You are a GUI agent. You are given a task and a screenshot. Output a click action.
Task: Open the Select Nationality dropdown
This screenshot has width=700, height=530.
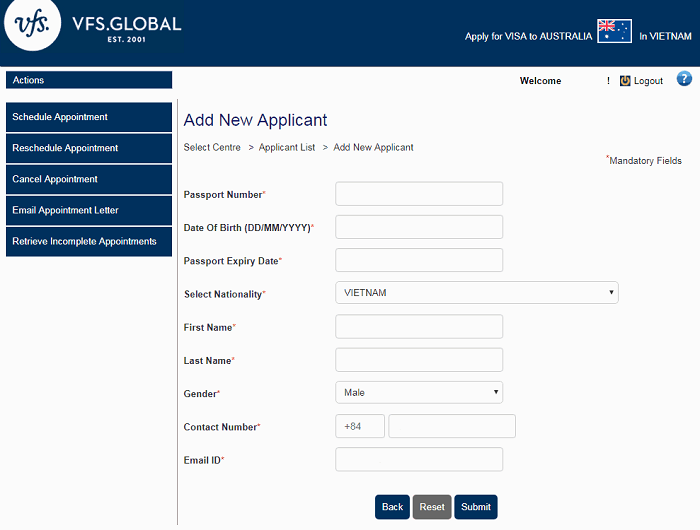476,293
